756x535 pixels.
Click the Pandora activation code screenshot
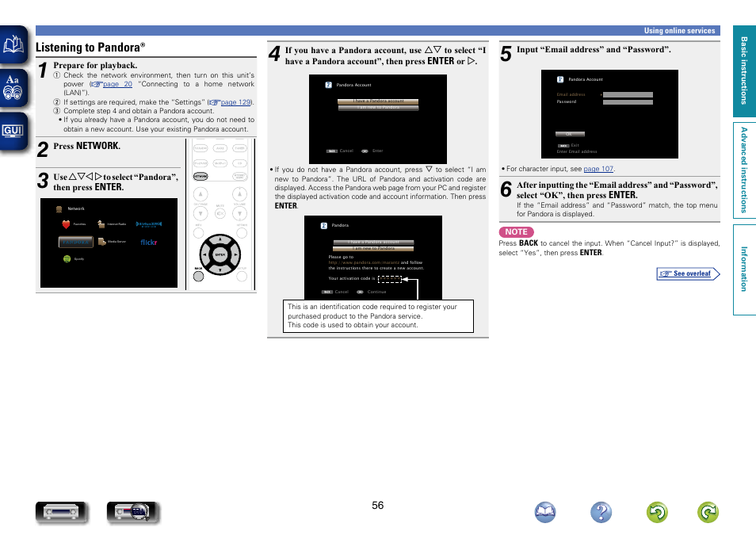click(x=373, y=258)
